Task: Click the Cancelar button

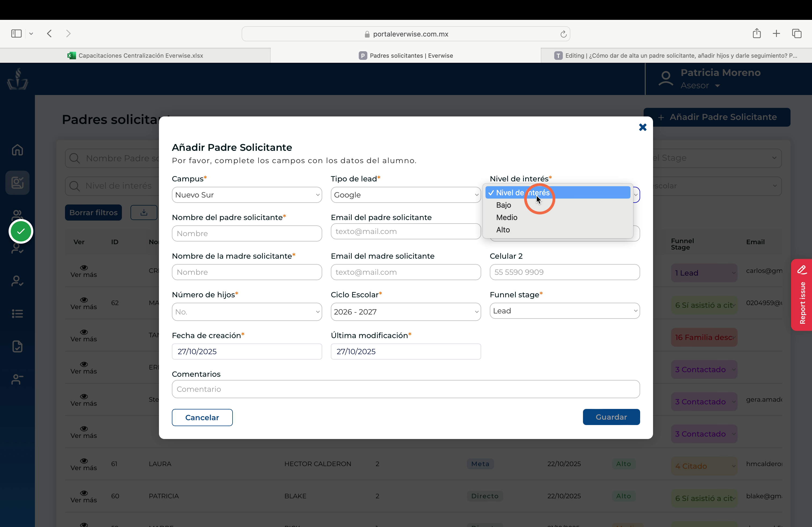Action: (x=202, y=418)
